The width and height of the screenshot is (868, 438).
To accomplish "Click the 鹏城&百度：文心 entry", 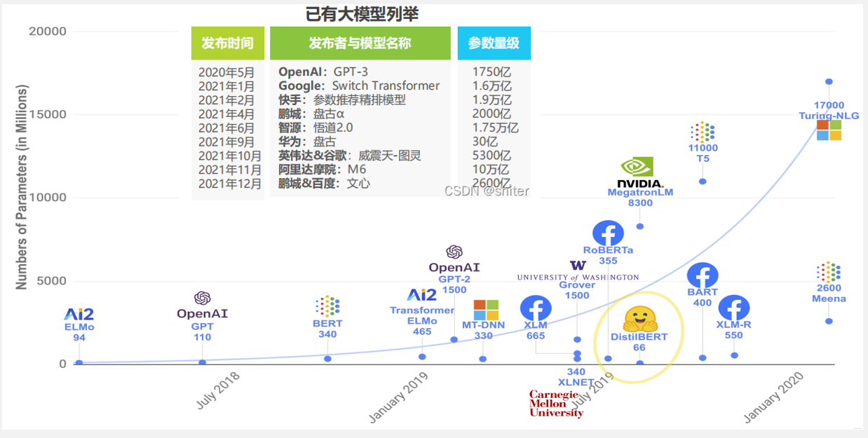I will tap(324, 184).
